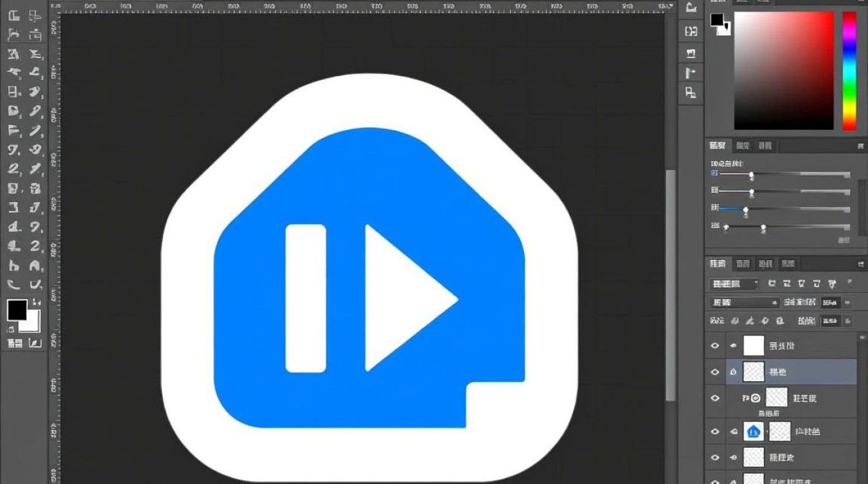Viewport: 868px width, 484px height.
Task: Switch to the second tab in the adjustments panel group
Action: pyautogui.click(x=743, y=146)
